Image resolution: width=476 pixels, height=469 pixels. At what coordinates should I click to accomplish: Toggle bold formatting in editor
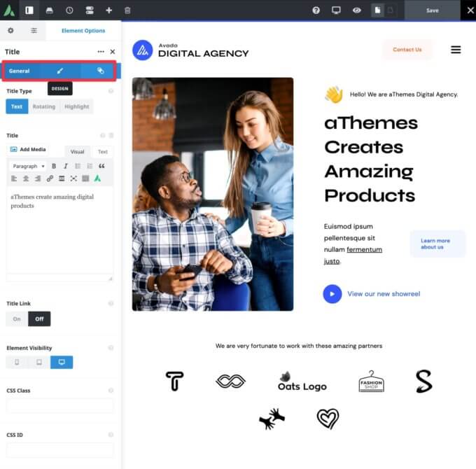pyautogui.click(x=54, y=166)
